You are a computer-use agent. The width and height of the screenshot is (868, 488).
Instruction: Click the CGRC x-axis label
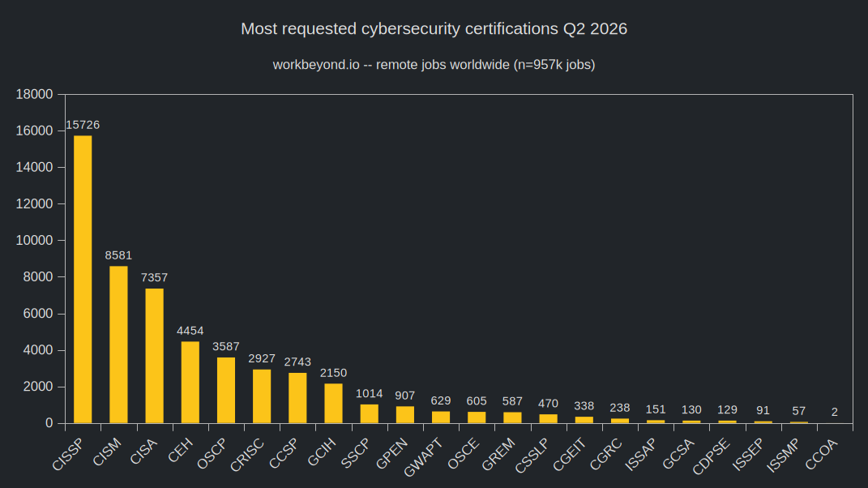click(x=606, y=454)
